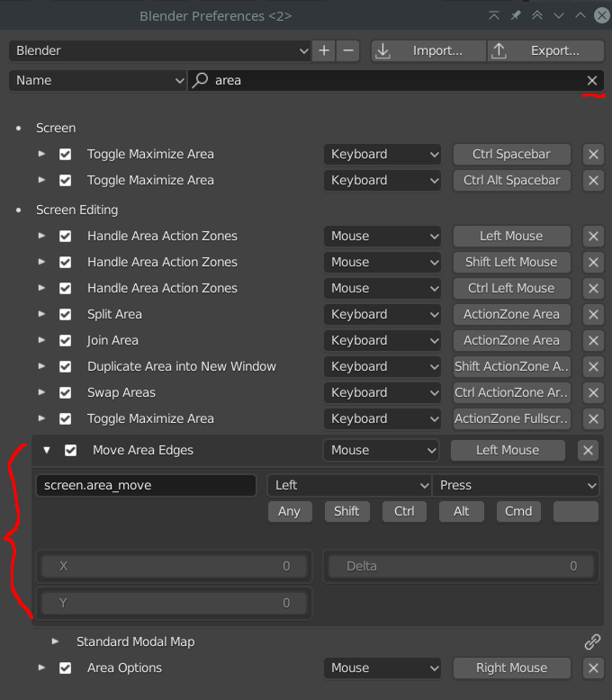Image resolution: width=612 pixels, height=700 pixels.
Task: Delete the Join Area keymap item
Action: [x=593, y=341]
